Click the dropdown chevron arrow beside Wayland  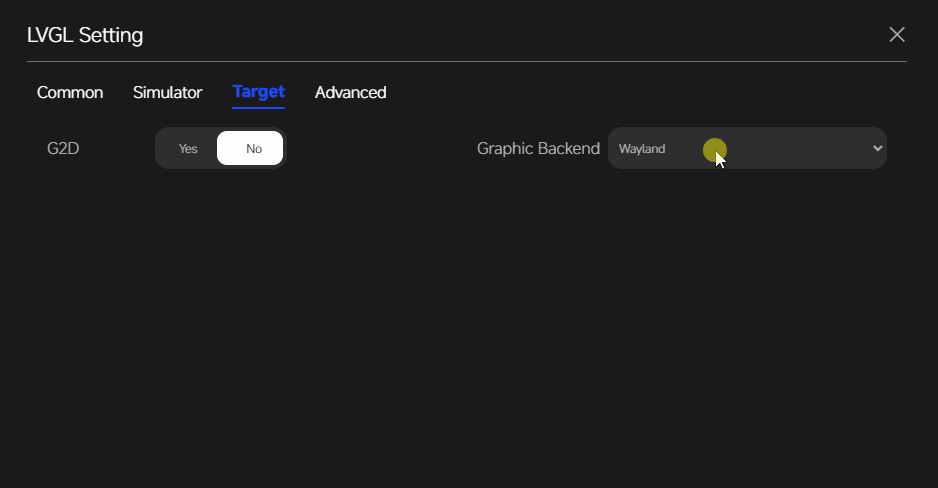(878, 148)
